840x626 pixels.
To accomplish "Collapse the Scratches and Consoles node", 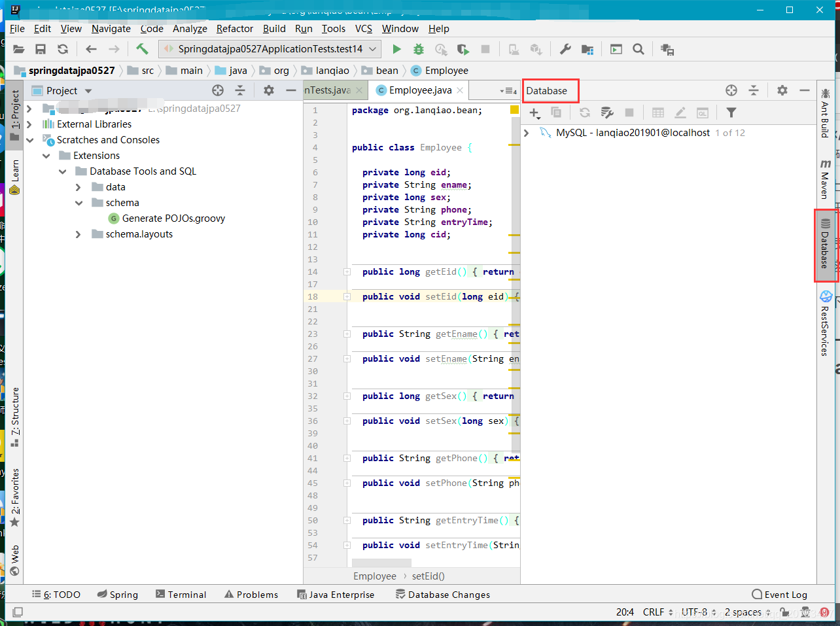I will 29,140.
